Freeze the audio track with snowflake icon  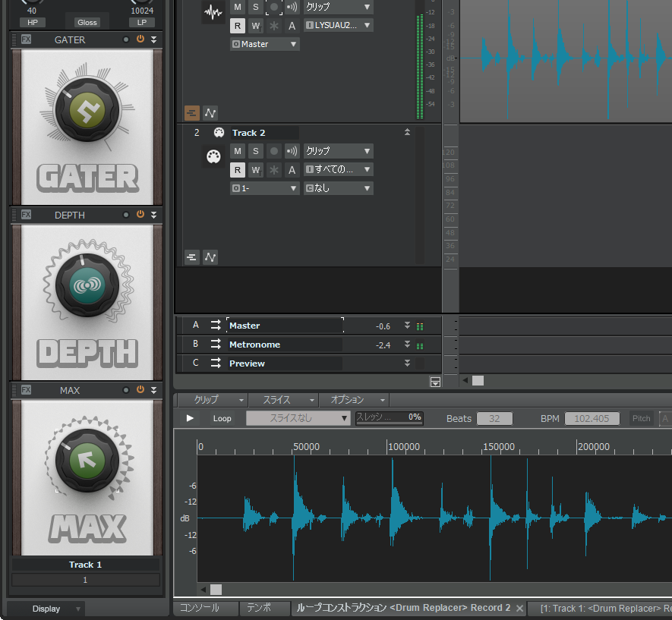coord(274,26)
